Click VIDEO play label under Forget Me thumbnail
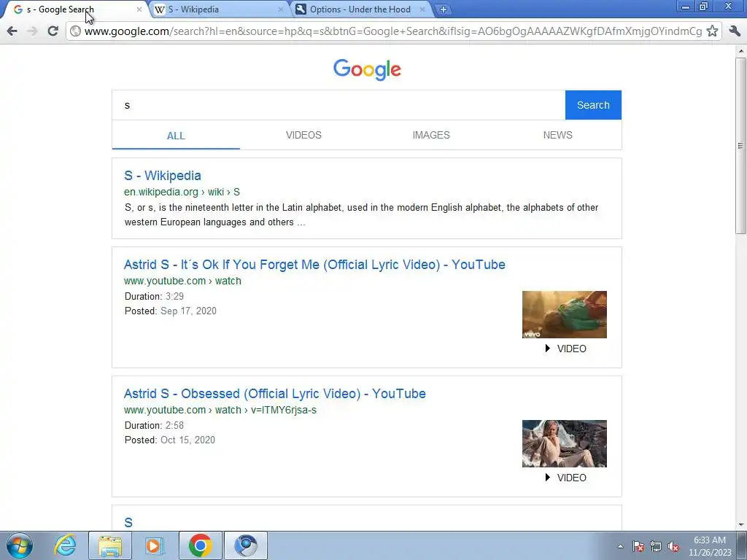 click(x=565, y=349)
